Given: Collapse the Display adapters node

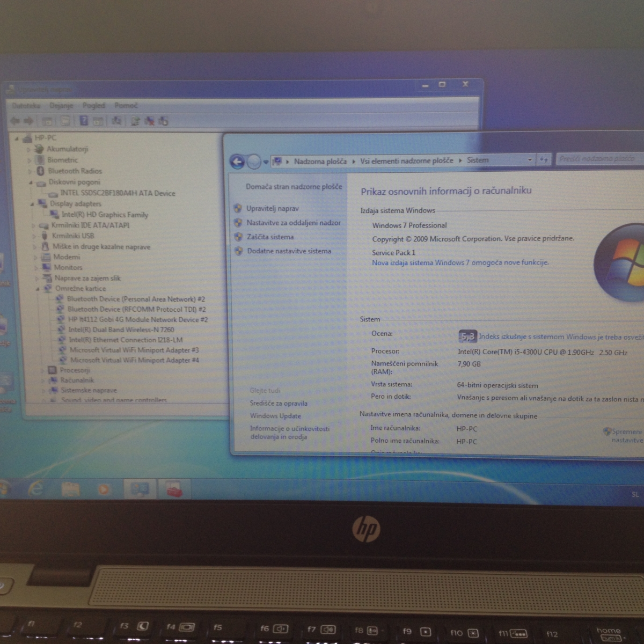Looking at the screenshot, I should pyautogui.click(x=32, y=204).
